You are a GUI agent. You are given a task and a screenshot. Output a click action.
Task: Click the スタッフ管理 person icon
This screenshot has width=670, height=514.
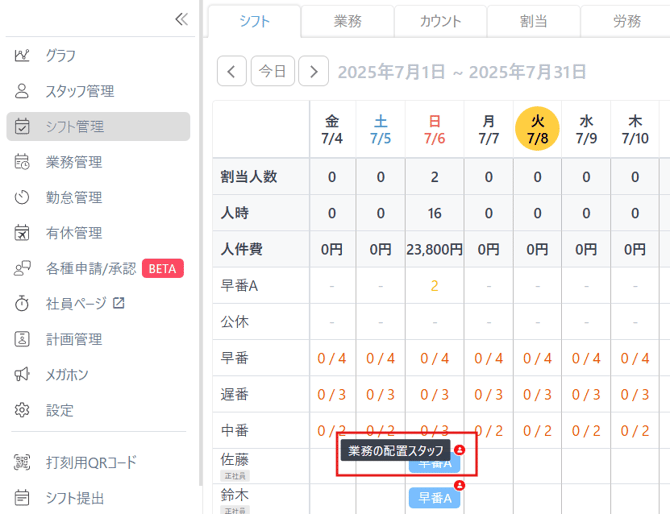(23, 91)
